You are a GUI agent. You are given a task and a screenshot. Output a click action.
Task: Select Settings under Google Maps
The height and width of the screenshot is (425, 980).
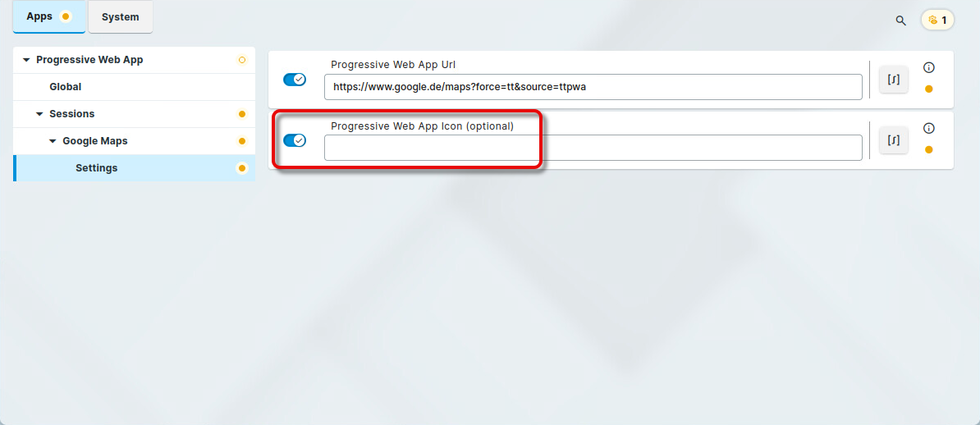tap(97, 168)
